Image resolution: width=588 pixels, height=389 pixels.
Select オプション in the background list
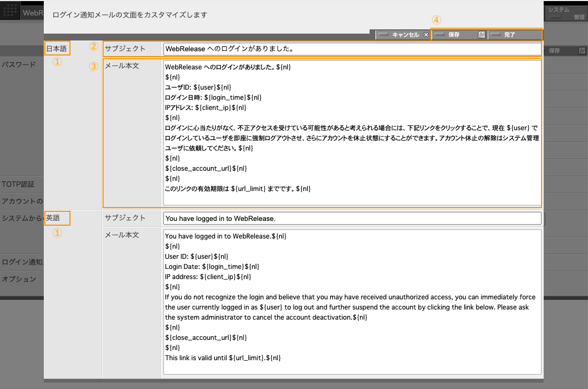click(x=19, y=279)
